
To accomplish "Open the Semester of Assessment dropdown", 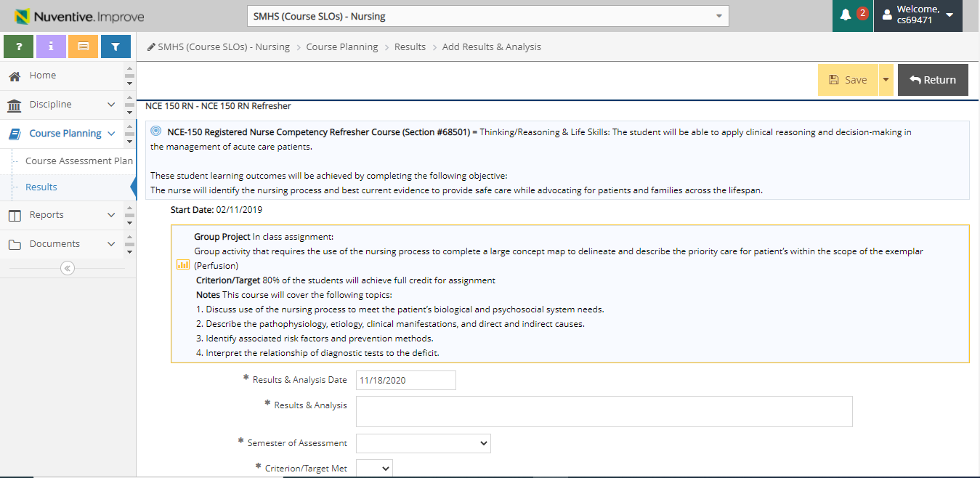I will [423, 443].
